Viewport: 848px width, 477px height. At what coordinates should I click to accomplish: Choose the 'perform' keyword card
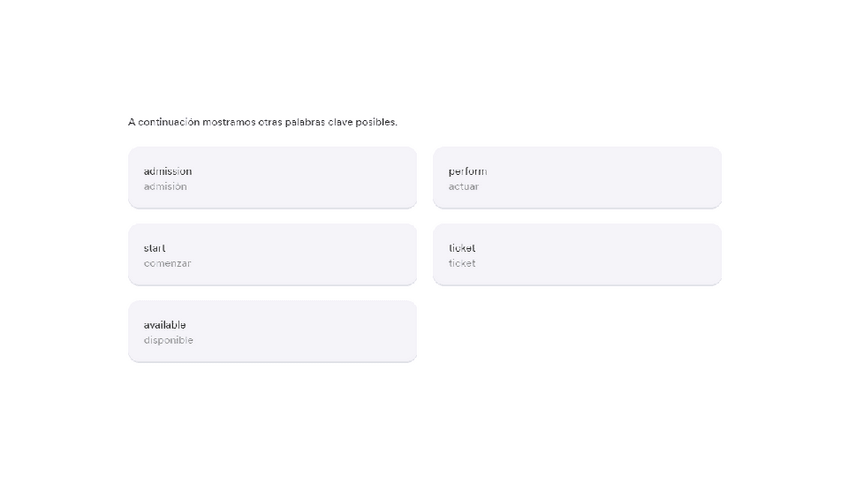(577, 178)
